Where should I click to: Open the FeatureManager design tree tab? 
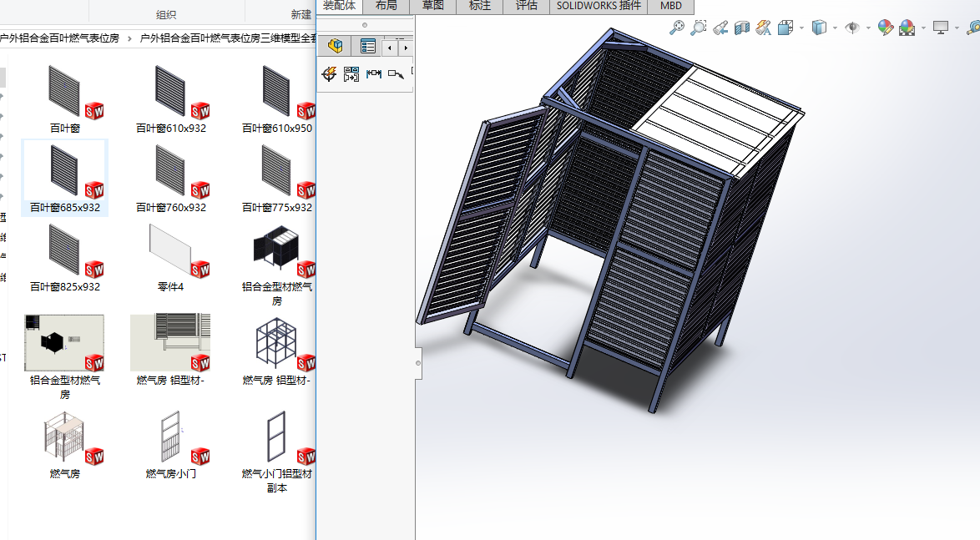pos(336,46)
